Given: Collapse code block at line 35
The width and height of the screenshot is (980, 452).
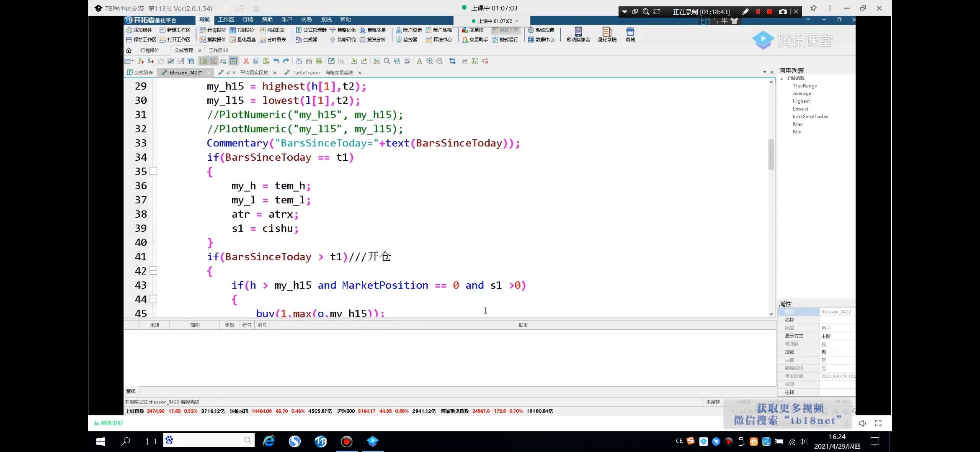Looking at the screenshot, I should point(153,171).
